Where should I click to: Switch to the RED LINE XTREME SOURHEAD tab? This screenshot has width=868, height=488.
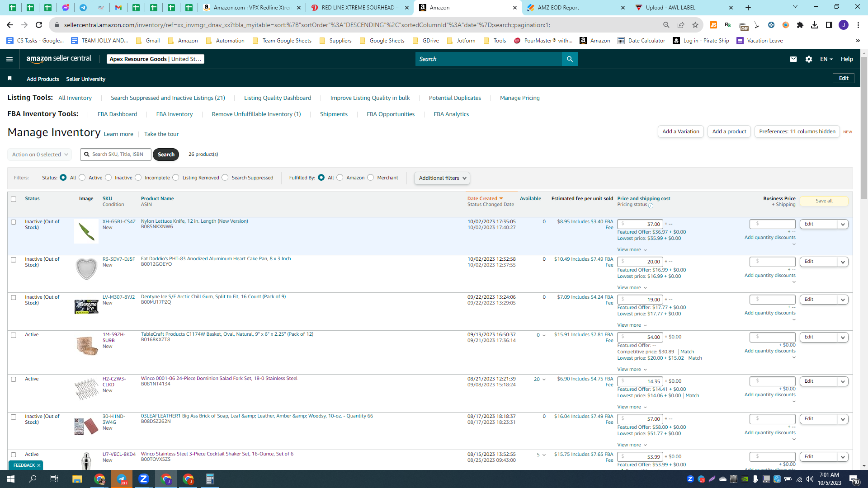coord(360,8)
